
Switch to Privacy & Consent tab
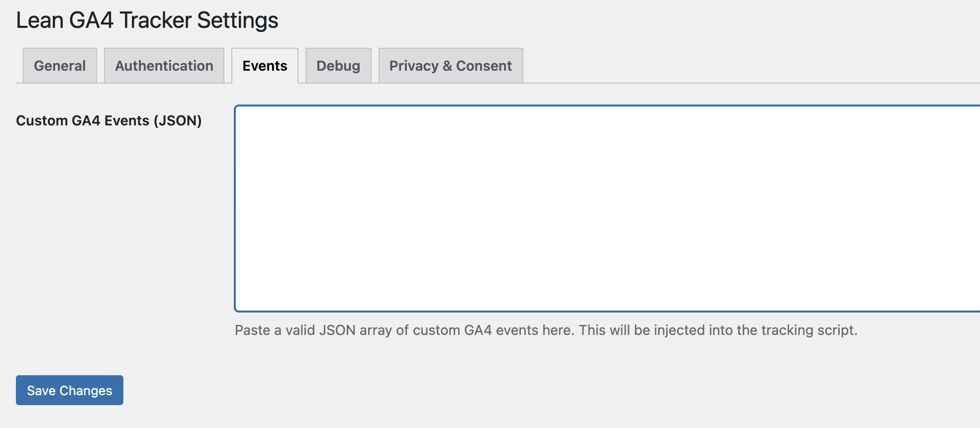tap(451, 66)
